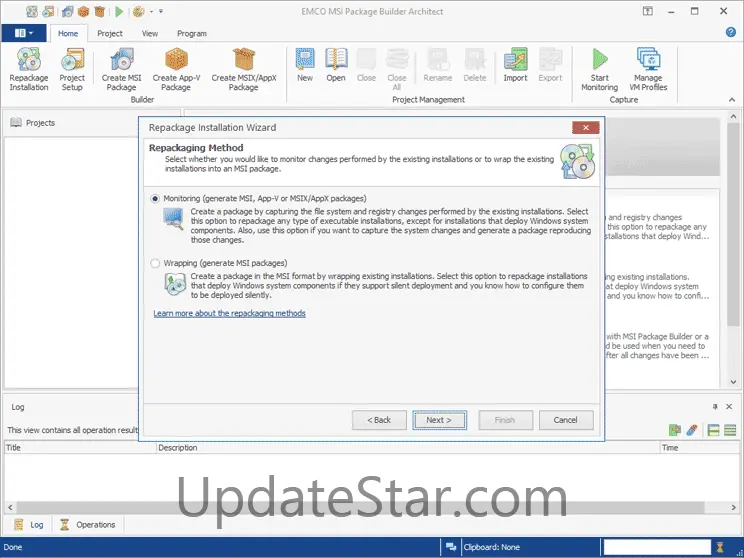The height and width of the screenshot is (558, 744).
Task: Click quick access App-V package icon
Action: pos(84,11)
